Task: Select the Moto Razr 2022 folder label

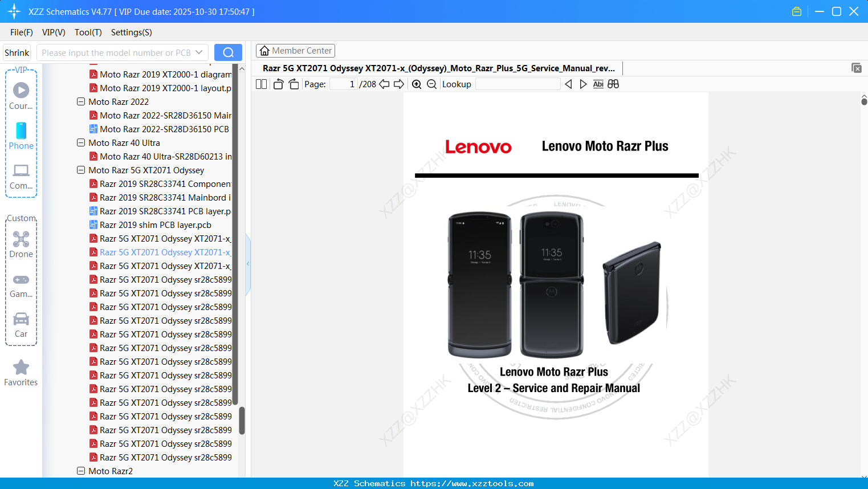Action: (x=119, y=101)
